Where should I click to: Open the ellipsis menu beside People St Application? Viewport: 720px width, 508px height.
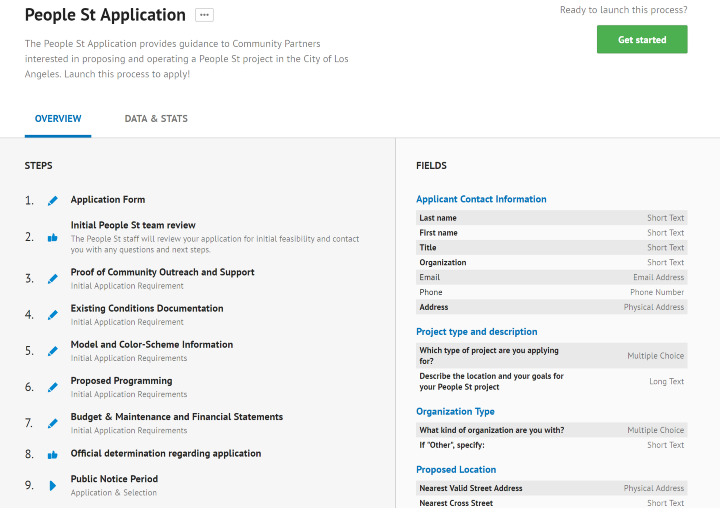pyautogui.click(x=204, y=15)
